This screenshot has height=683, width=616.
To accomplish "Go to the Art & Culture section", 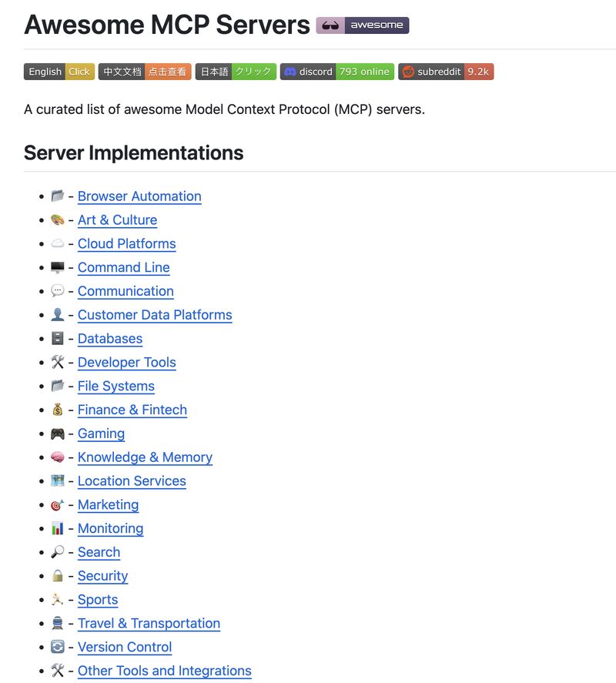I will 117,220.
